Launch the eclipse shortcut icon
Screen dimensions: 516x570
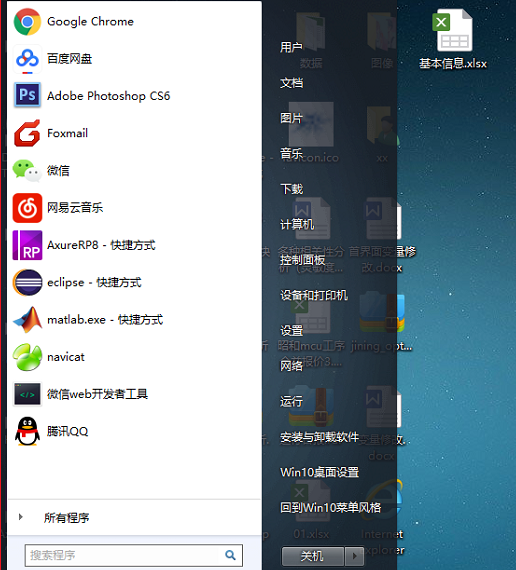tap(27, 282)
